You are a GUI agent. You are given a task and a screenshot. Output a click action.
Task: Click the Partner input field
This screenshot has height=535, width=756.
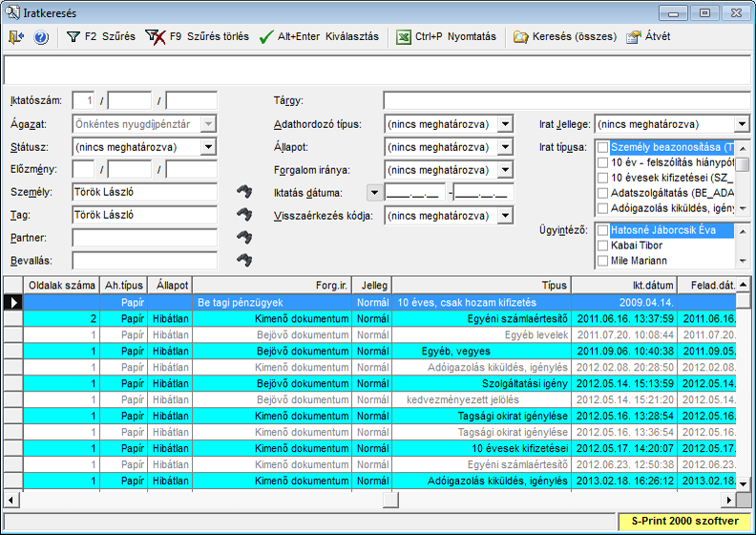(145, 238)
